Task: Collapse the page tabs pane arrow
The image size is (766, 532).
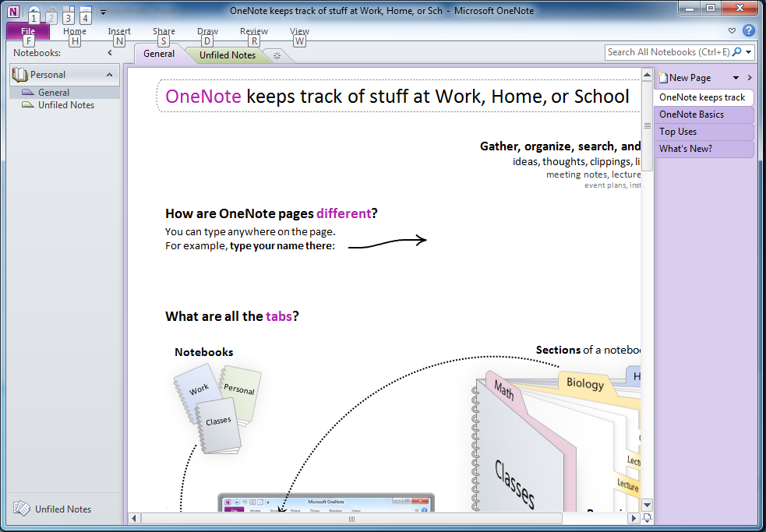Action: click(750, 77)
